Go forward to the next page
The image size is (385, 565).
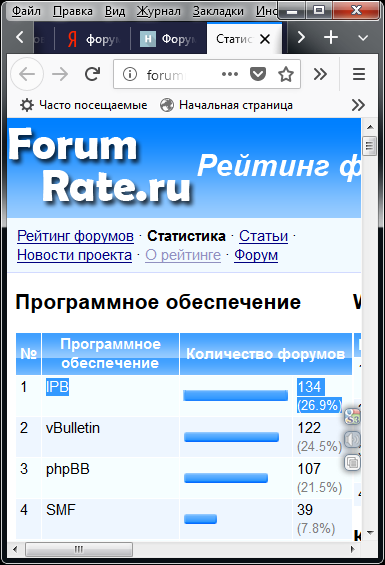click(x=60, y=74)
